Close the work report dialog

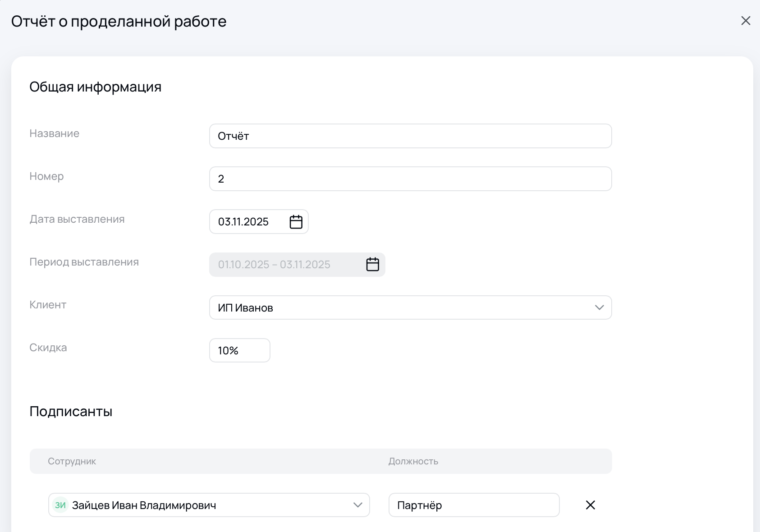(746, 21)
